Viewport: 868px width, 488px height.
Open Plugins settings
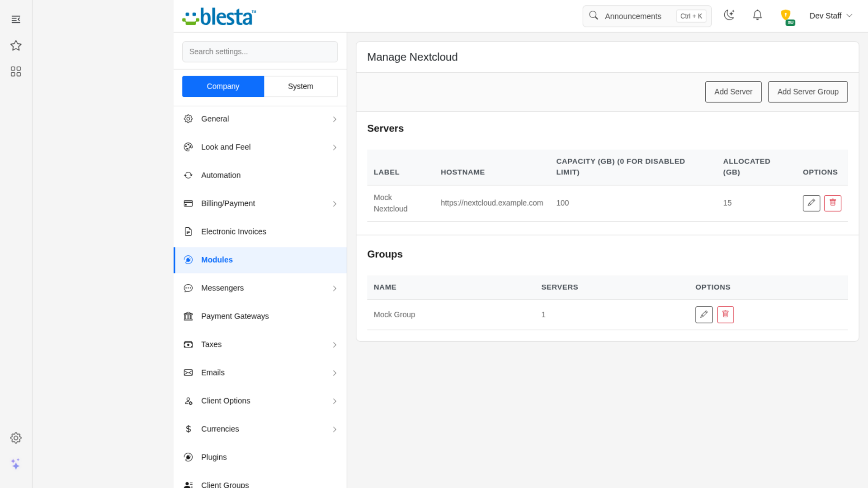[x=260, y=457]
